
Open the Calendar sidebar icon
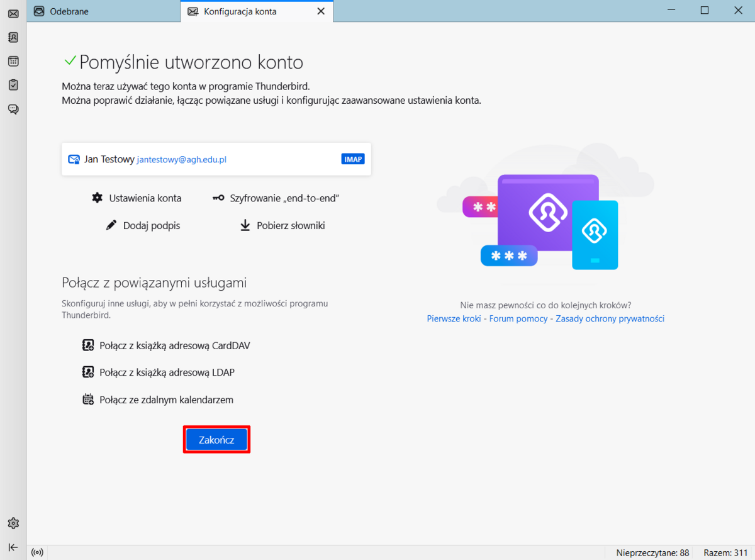pos(13,61)
